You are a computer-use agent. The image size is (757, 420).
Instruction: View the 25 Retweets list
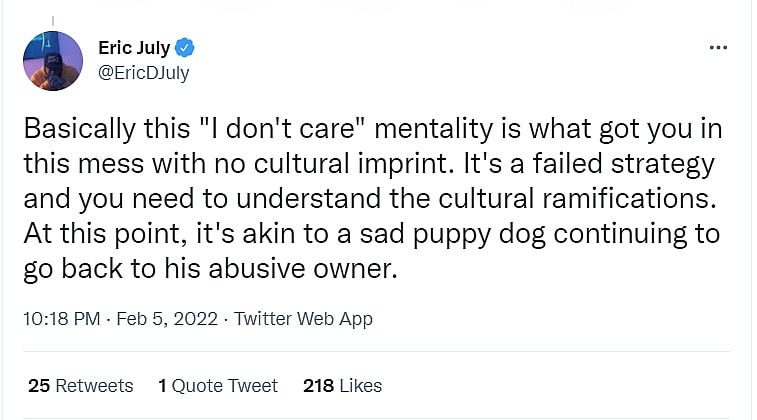coord(80,385)
